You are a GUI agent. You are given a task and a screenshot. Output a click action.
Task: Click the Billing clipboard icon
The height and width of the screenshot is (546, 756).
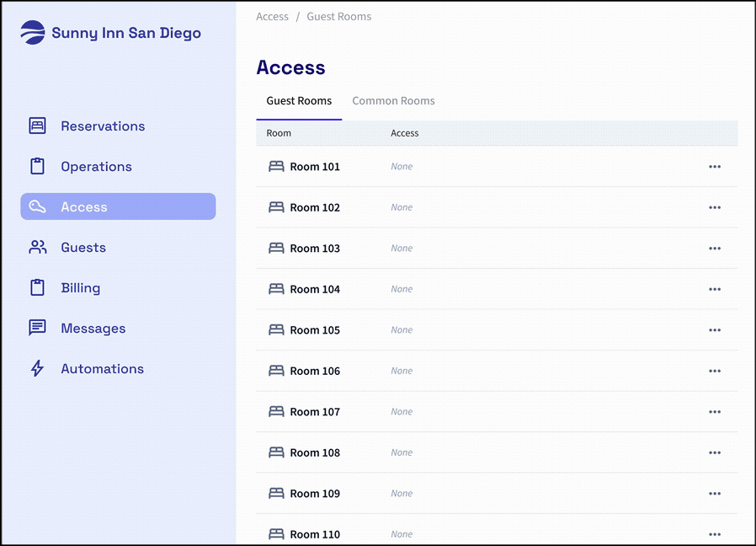[x=37, y=288]
